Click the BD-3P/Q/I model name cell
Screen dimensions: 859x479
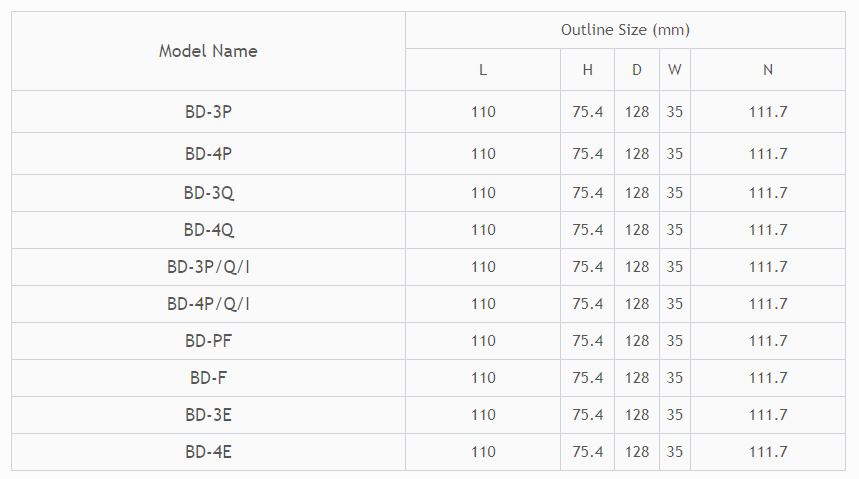[208, 267]
